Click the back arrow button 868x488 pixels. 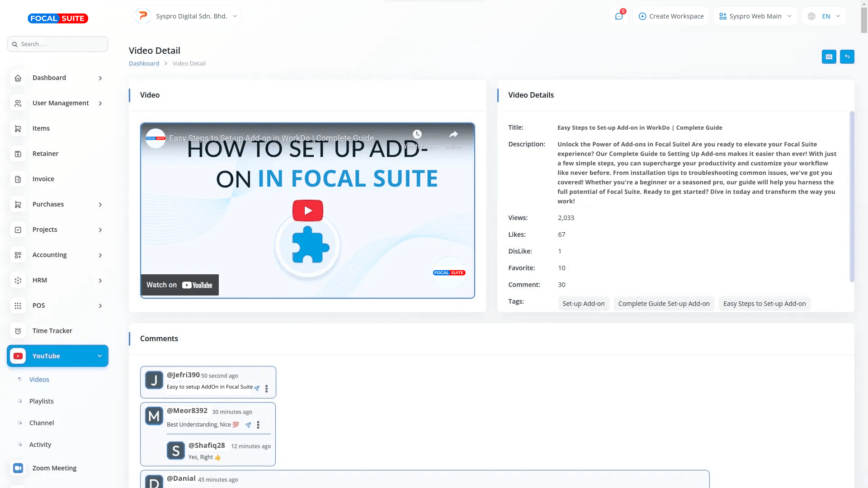pos(847,57)
